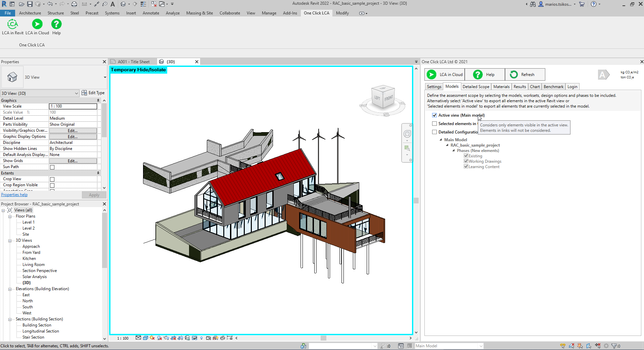Enable the Crop View checkbox
644x350 pixels.
(x=52, y=179)
